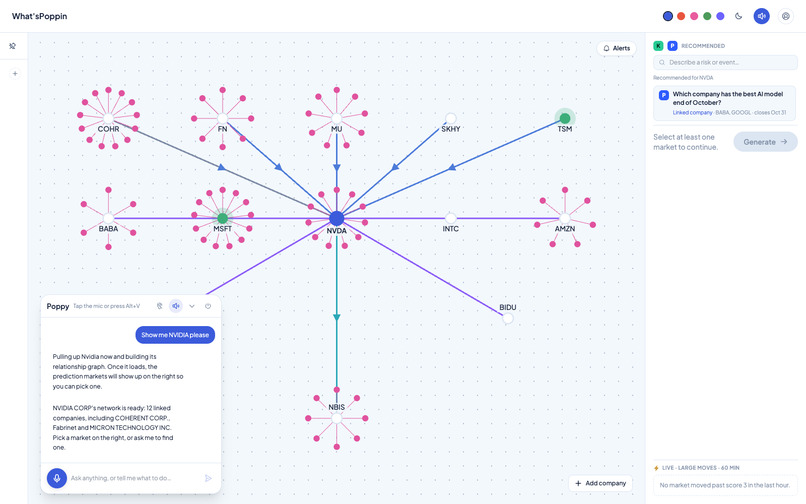Click the send arrow in Poppy chat

point(208,478)
